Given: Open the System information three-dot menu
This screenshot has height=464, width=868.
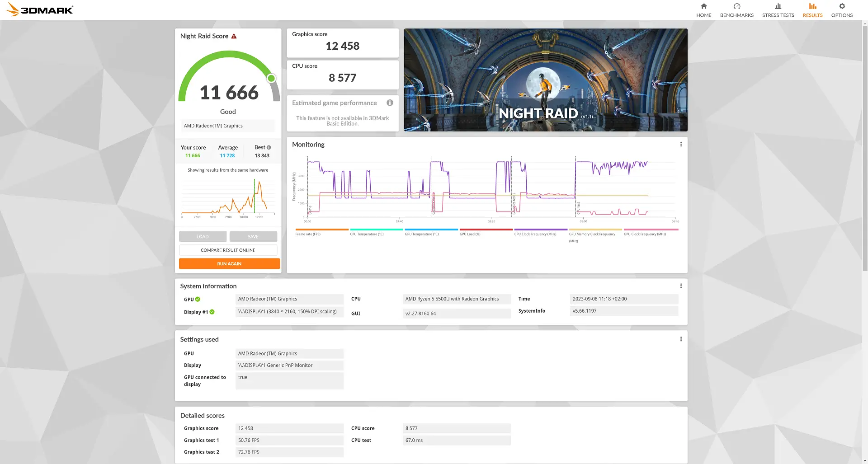Looking at the screenshot, I should coord(681,286).
